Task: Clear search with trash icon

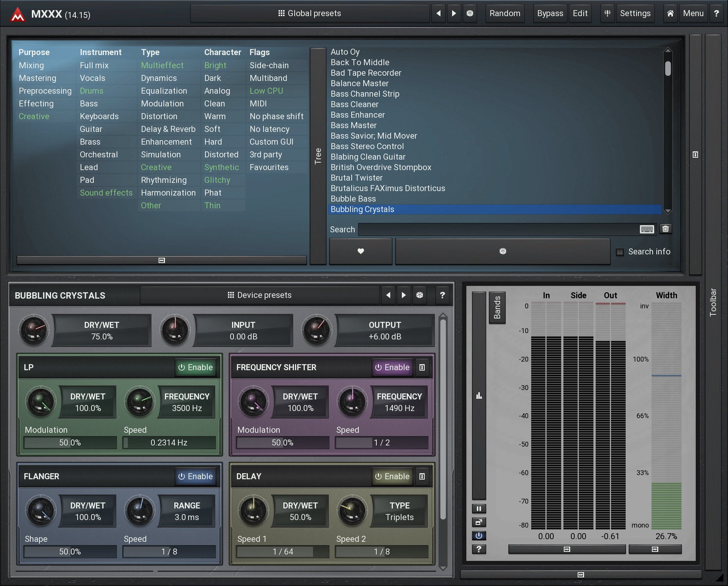Action: point(665,229)
